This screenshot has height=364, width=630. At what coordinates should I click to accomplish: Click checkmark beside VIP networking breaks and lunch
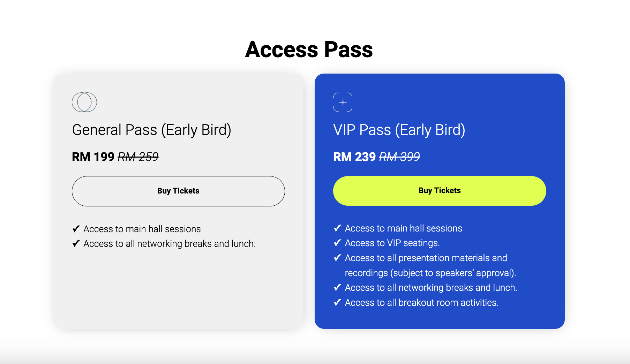click(x=337, y=287)
